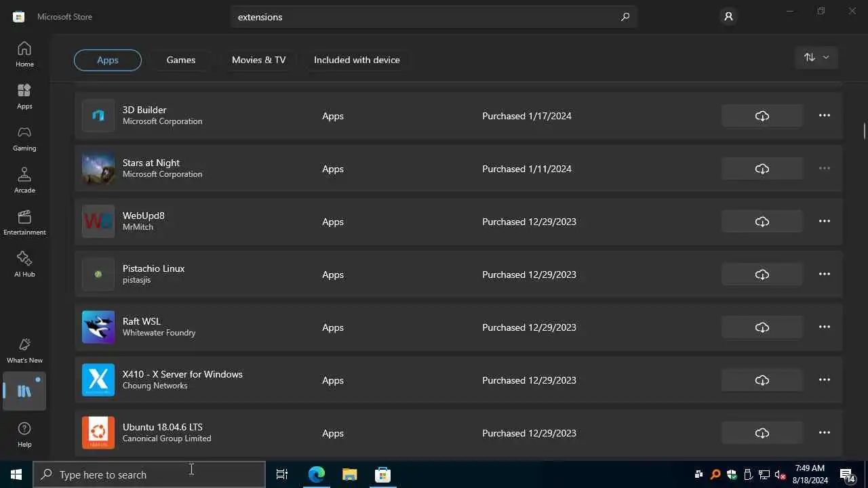Click the taskbar 'Type here to search' box

[x=149, y=474]
